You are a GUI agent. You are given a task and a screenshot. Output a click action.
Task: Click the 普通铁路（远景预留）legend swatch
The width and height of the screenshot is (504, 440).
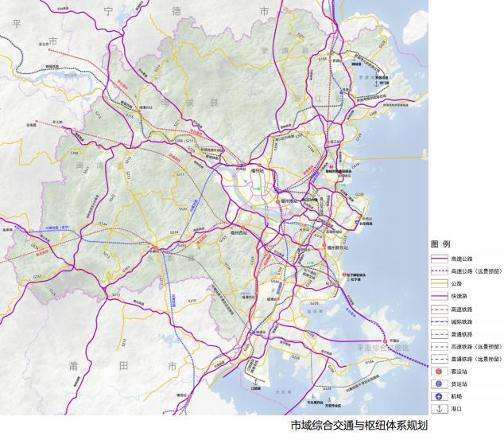[439, 359]
